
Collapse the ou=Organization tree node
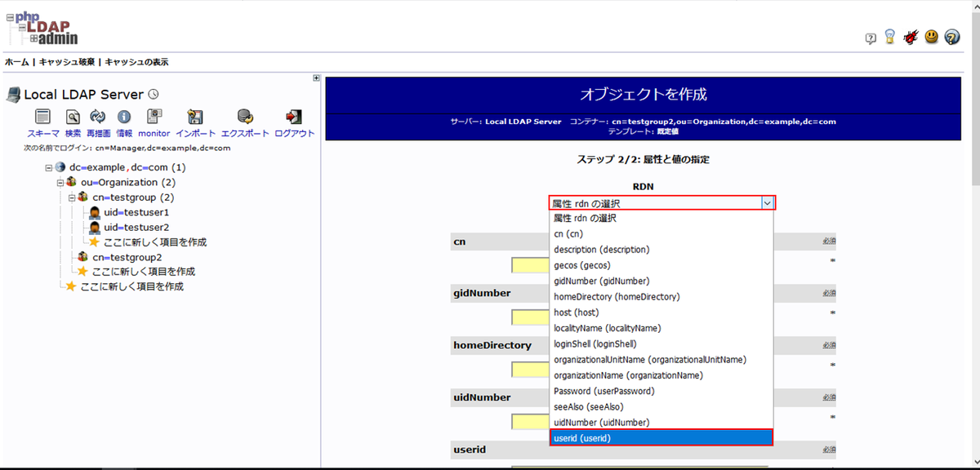point(60,183)
